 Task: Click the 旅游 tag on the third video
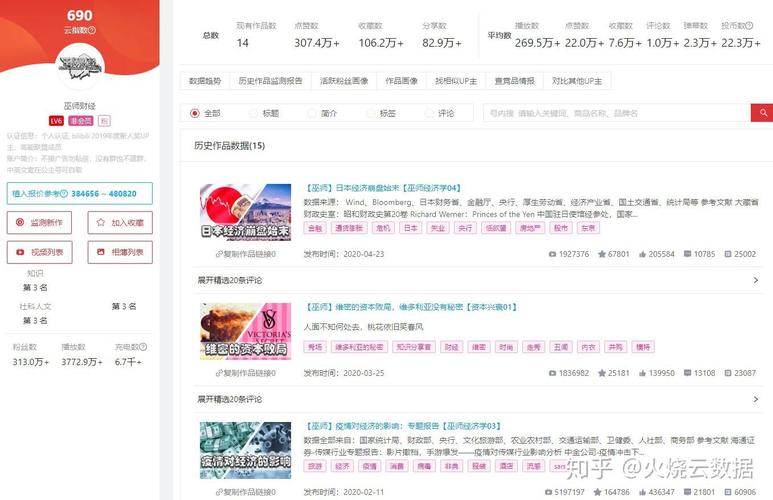[315, 466]
